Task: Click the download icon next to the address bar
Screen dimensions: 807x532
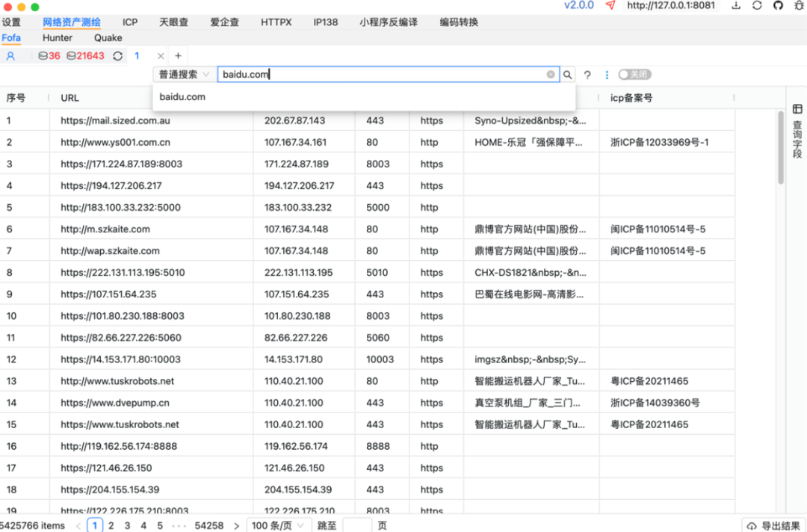Action: 737,5
